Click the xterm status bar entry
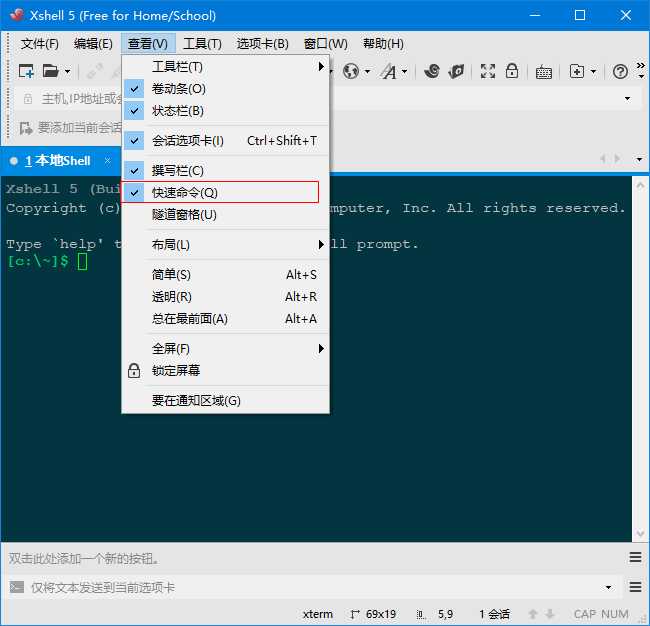Image resolution: width=650 pixels, height=626 pixels. click(x=318, y=614)
